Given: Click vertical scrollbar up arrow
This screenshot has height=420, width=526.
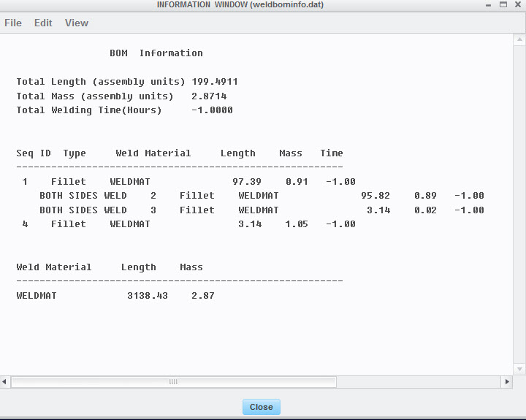Looking at the screenshot, I should [519, 39].
